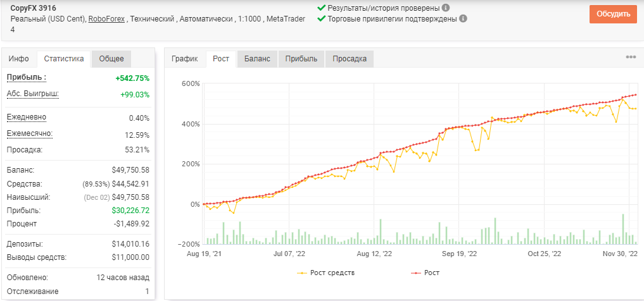Click the +99.03% absolute gain value
This screenshot has width=644, height=301.
(x=135, y=95)
